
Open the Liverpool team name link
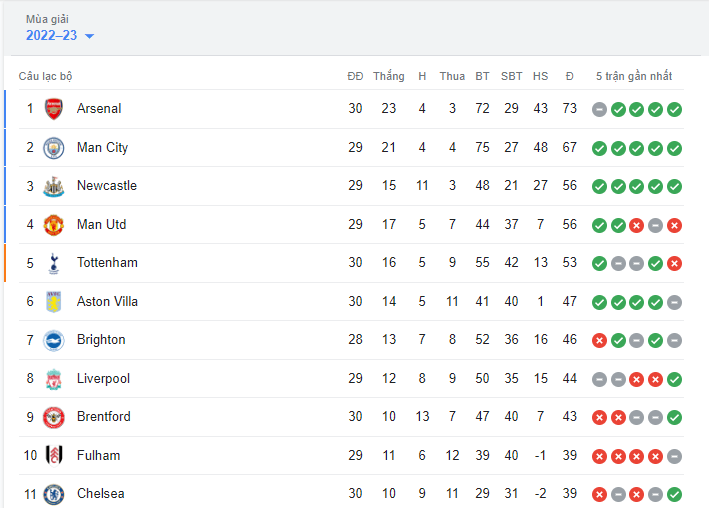(103, 379)
